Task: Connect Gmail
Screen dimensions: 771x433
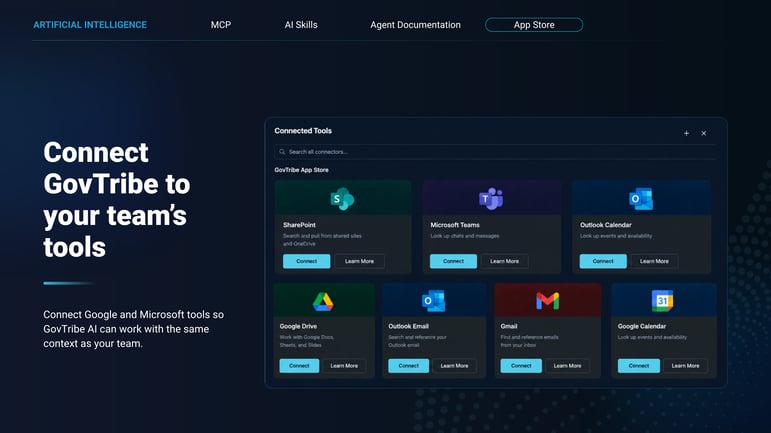Action: [521, 366]
